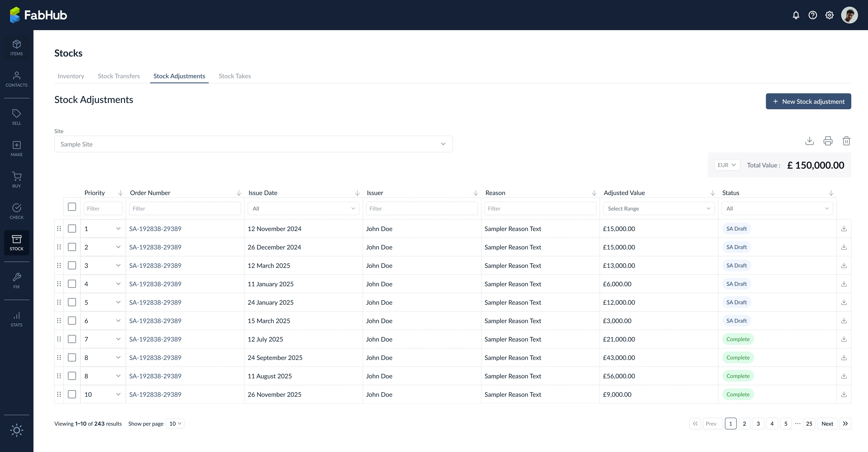
Task: Go to page 25
Action: coord(809,424)
